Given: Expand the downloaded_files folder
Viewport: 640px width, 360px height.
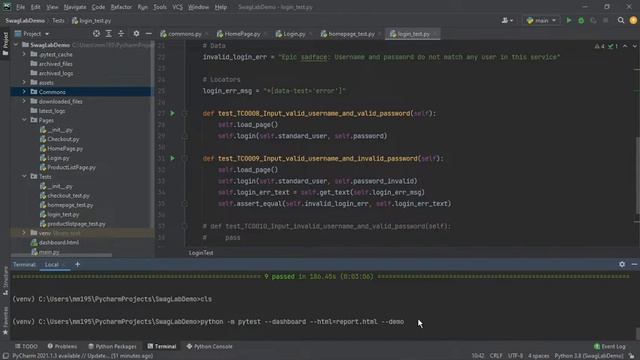Looking at the screenshot, I should click(24, 101).
